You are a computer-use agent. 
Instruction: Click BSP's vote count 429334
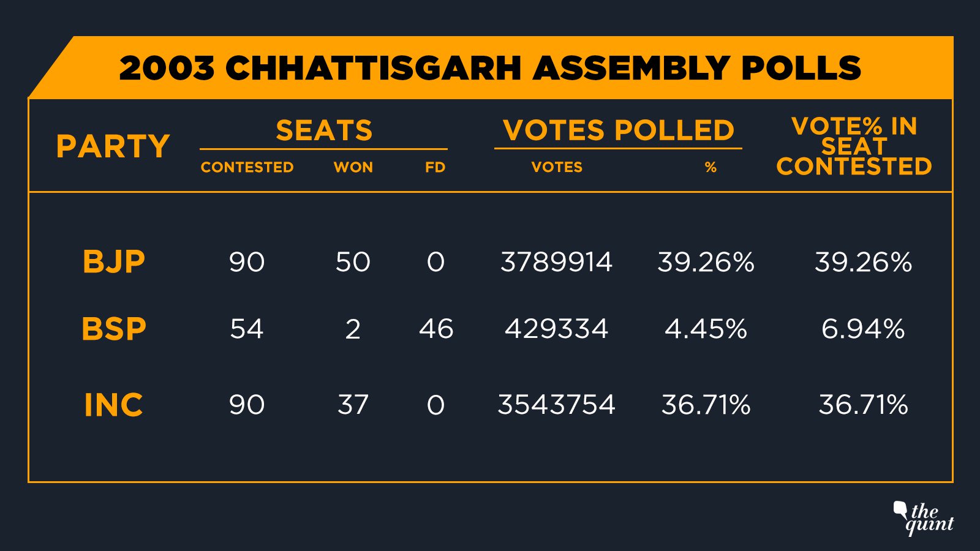point(556,329)
